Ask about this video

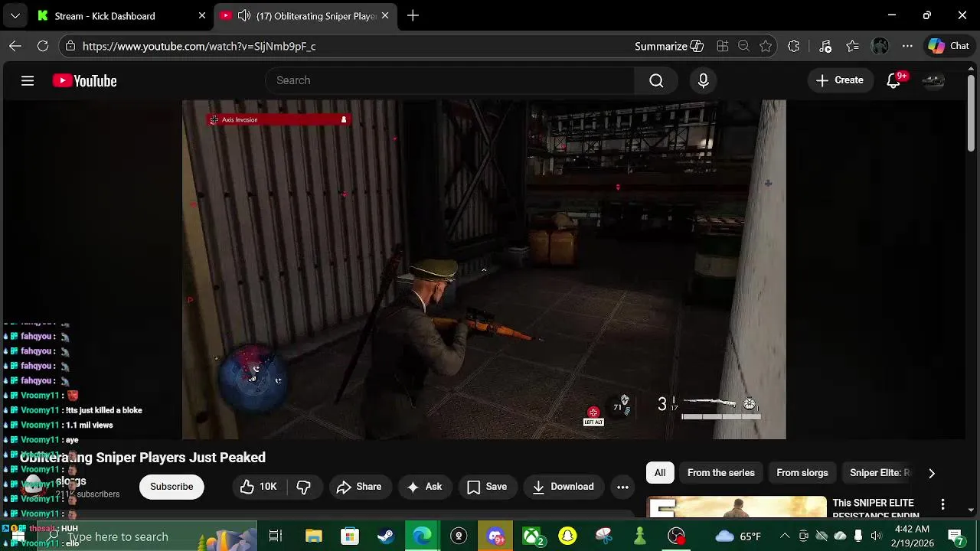tap(424, 487)
